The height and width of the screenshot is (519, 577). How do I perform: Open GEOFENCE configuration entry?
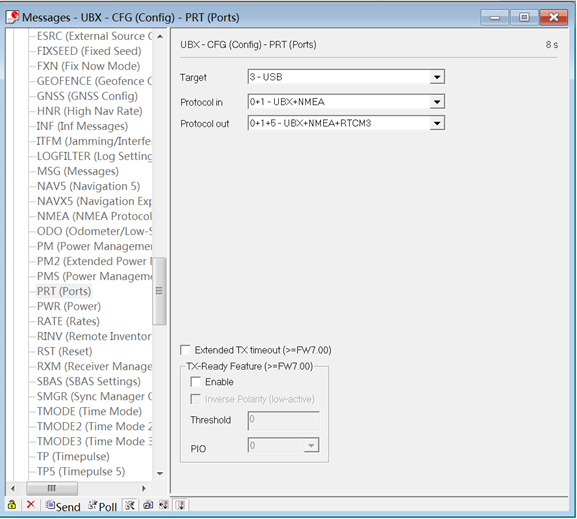(94, 81)
